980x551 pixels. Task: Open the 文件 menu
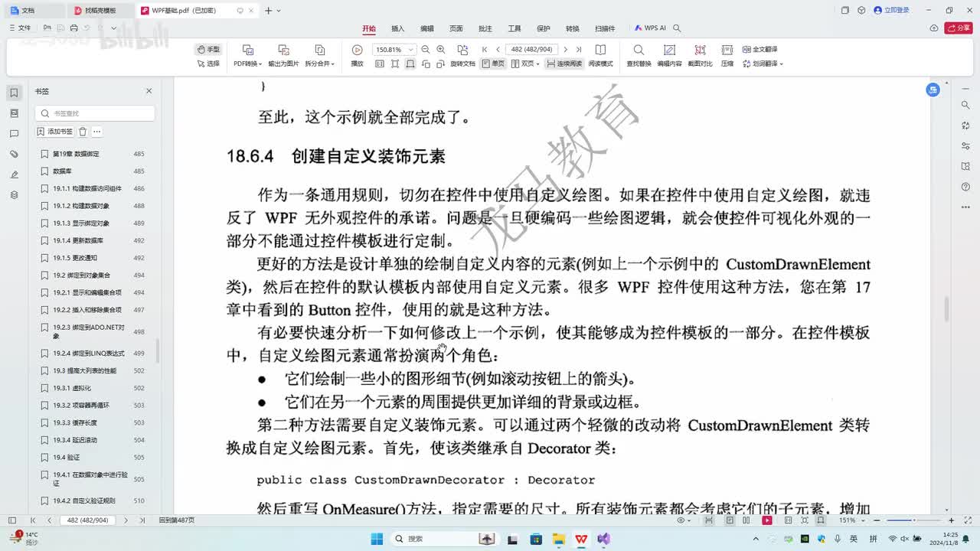[20, 28]
